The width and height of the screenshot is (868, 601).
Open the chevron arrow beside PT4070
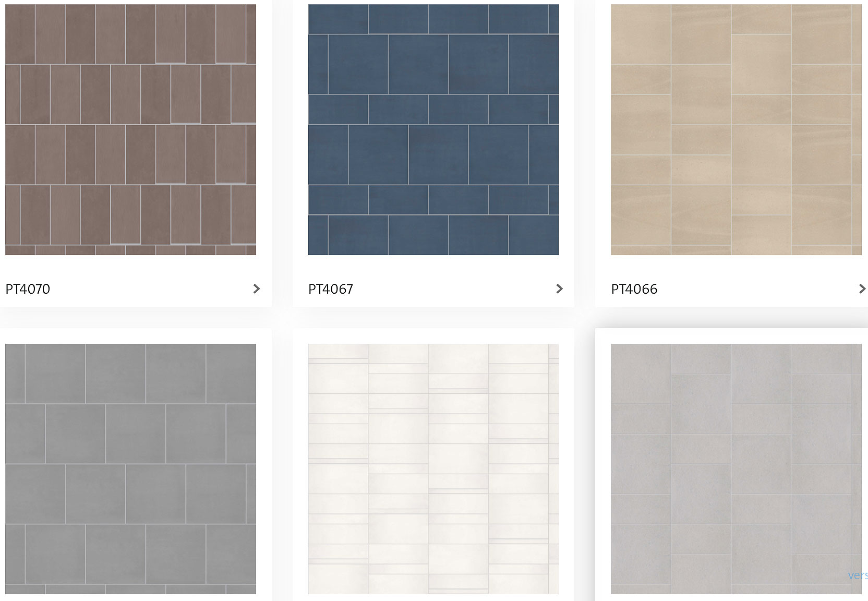pyautogui.click(x=256, y=289)
